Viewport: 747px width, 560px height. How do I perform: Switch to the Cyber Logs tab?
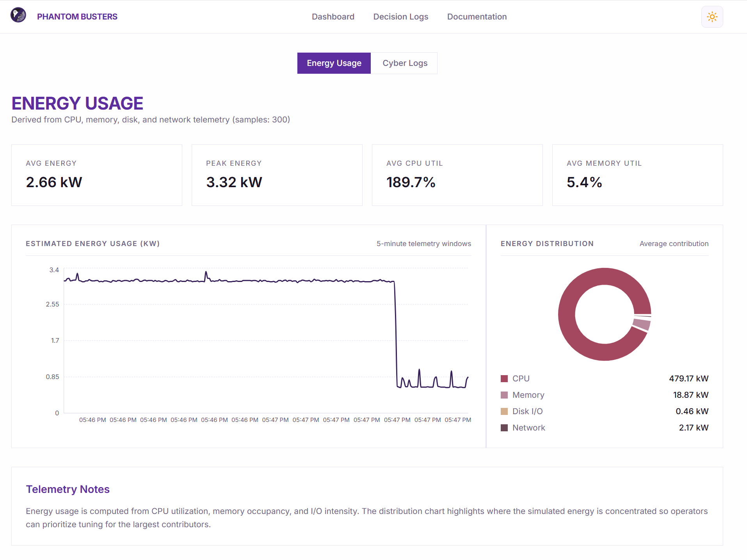point(404,63)
